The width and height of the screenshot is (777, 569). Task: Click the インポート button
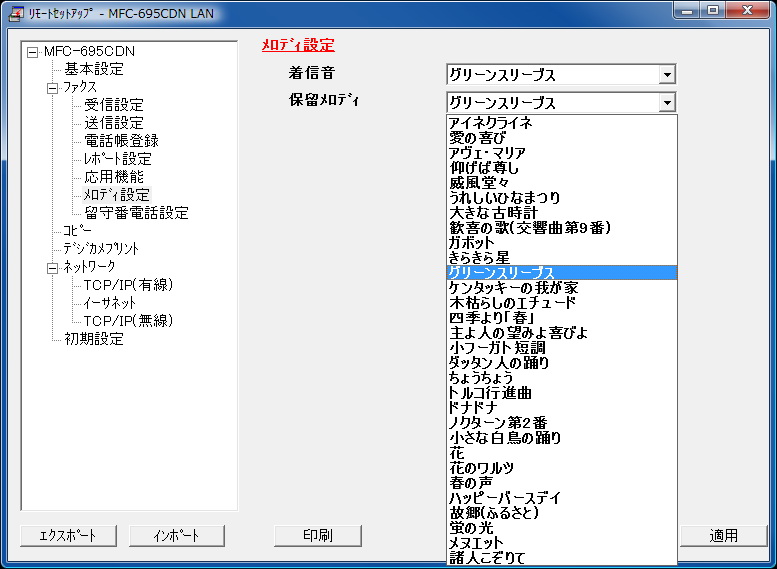(x=176, y=536)
